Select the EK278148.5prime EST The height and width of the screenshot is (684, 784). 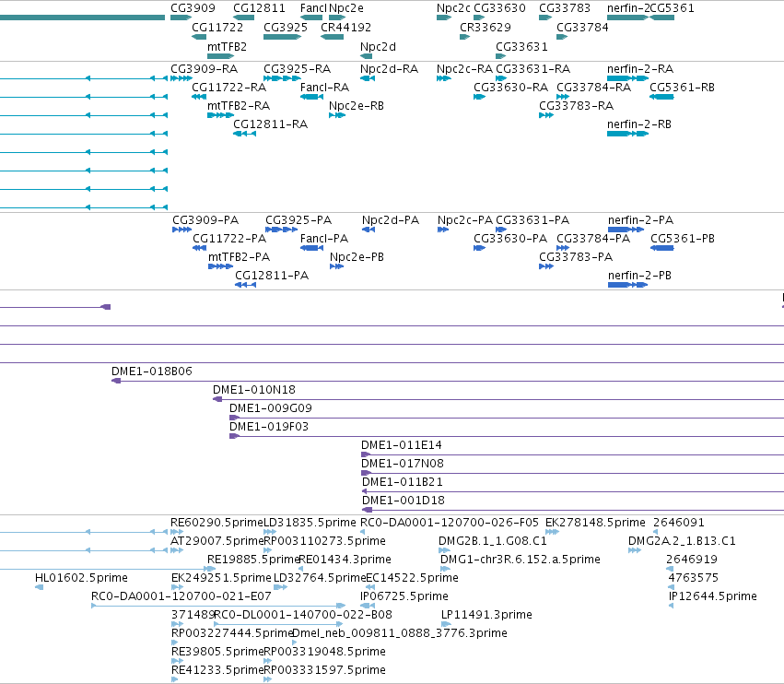click(x=552, y=532)
